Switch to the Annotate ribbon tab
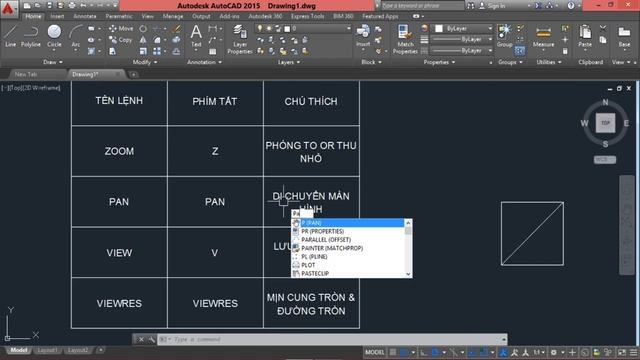This screenshot has height=360, width=640. pos(84,16)
